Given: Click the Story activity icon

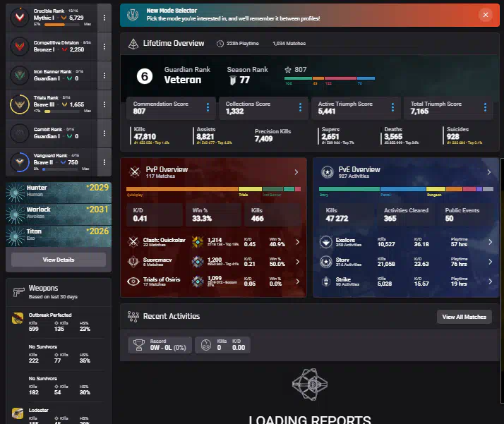Looking at the screenshot, I should point(326,262).
